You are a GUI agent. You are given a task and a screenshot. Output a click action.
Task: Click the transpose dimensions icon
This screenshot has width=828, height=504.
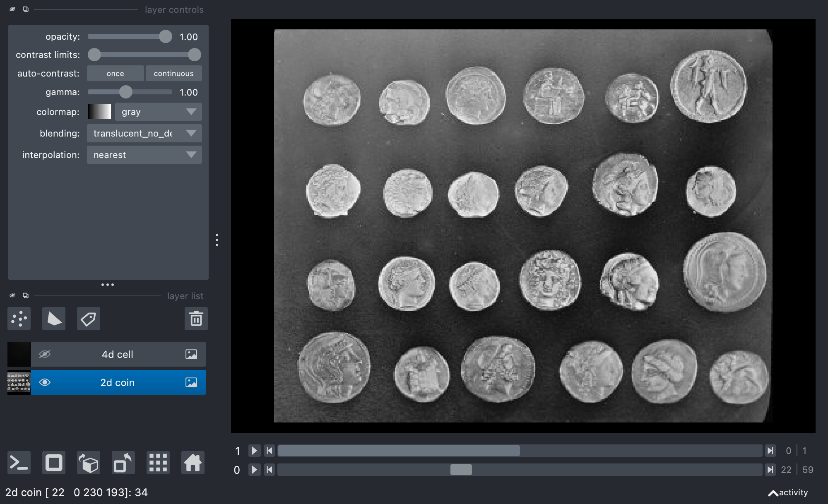(x=123, y=463)
